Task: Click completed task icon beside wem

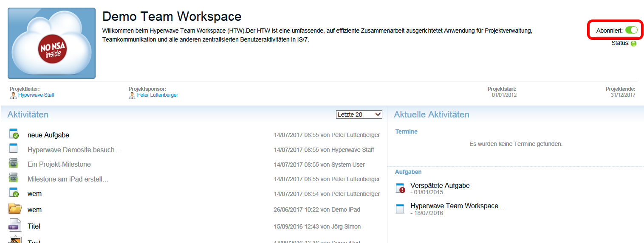Action: coord(14,192)
